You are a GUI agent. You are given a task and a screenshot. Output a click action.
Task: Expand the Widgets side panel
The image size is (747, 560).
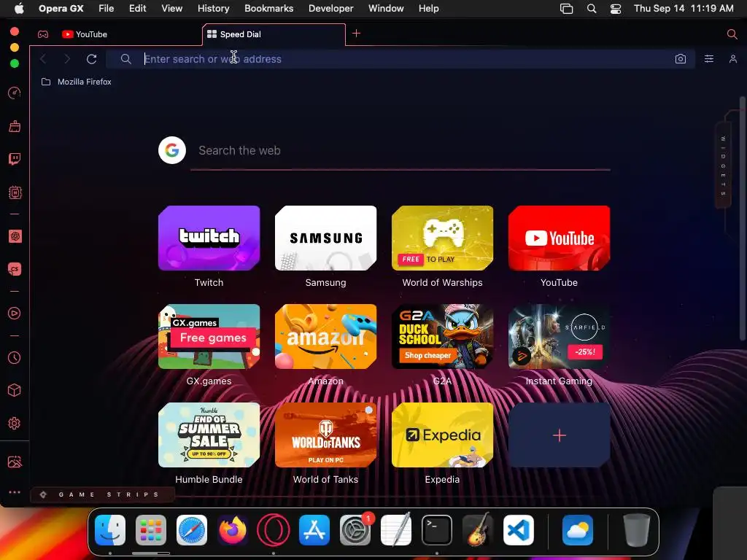(x=723, y=166)
